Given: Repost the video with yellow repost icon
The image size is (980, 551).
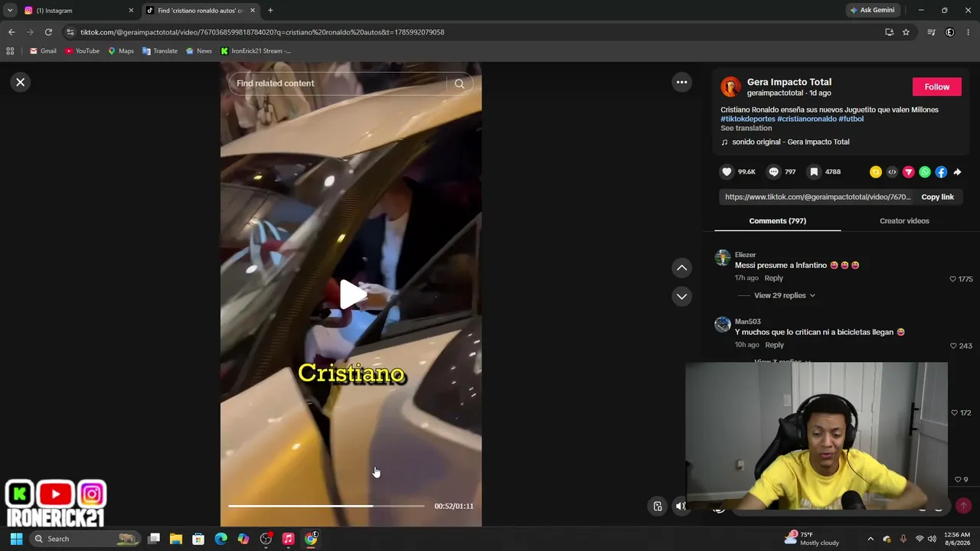Looking at the screenshot, I should click(876, 172).
